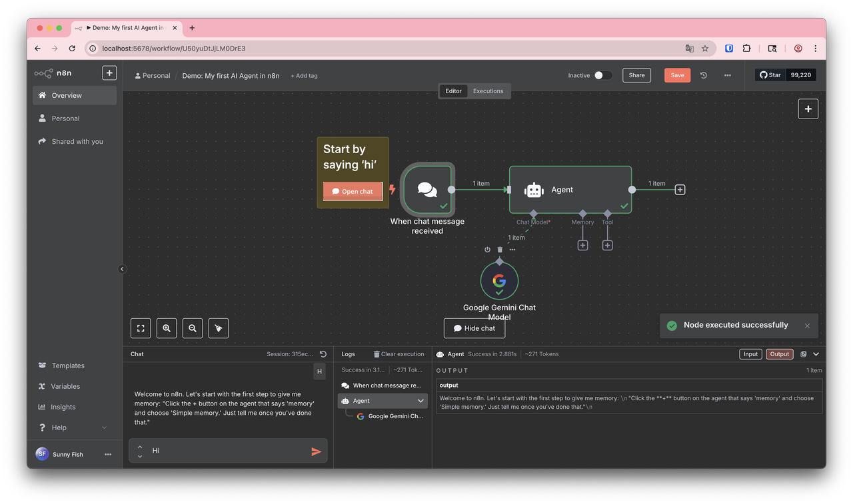Click the tidy up workflow button
This screenshot has height=504, width=853.
219,328
